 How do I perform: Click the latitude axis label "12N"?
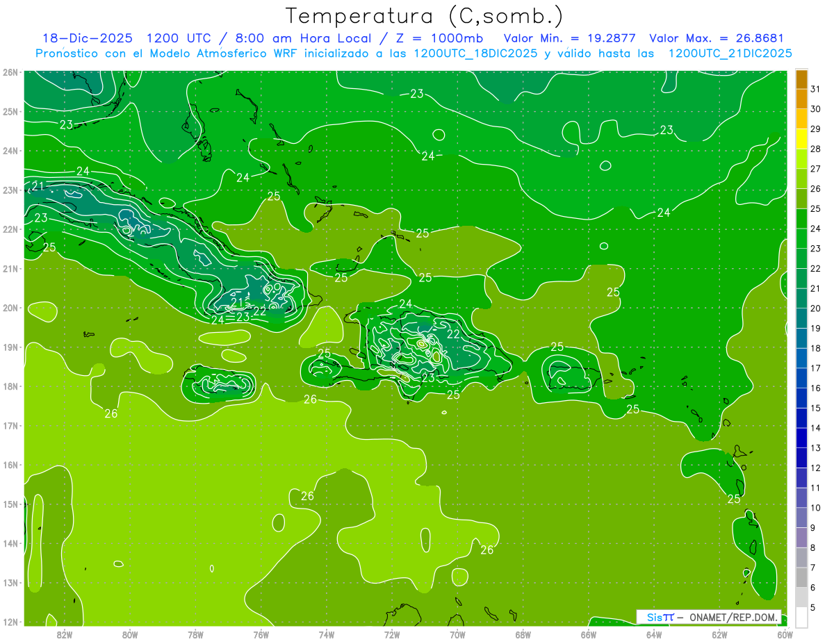[x=10, y=622]
